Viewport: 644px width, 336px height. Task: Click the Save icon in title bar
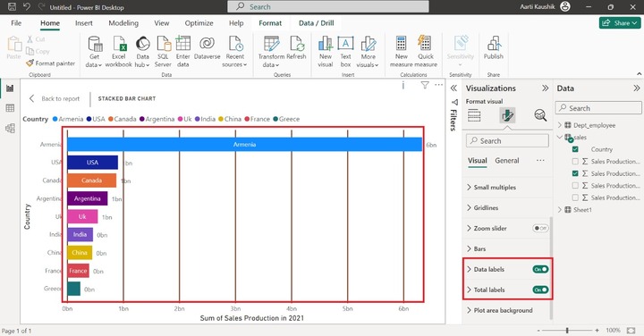tap(12, 6)
